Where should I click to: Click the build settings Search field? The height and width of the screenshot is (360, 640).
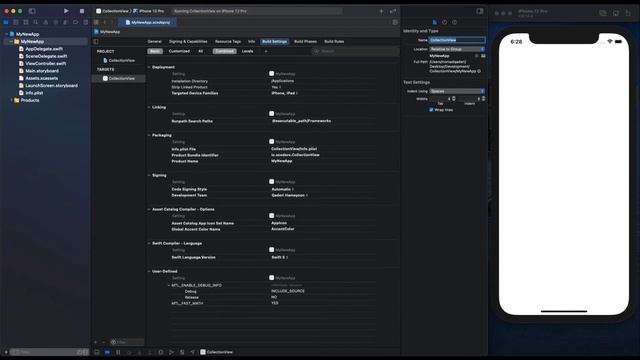(355, 51)
